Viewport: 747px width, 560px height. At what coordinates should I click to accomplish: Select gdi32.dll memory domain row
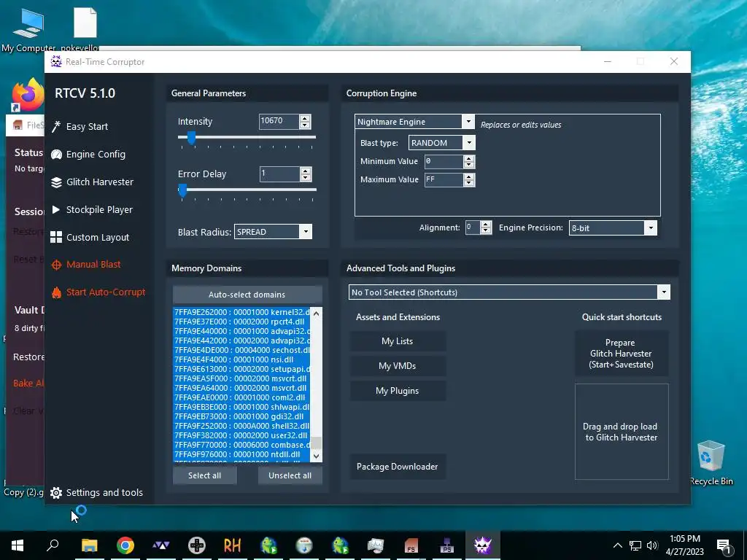[x=241, y=416]
